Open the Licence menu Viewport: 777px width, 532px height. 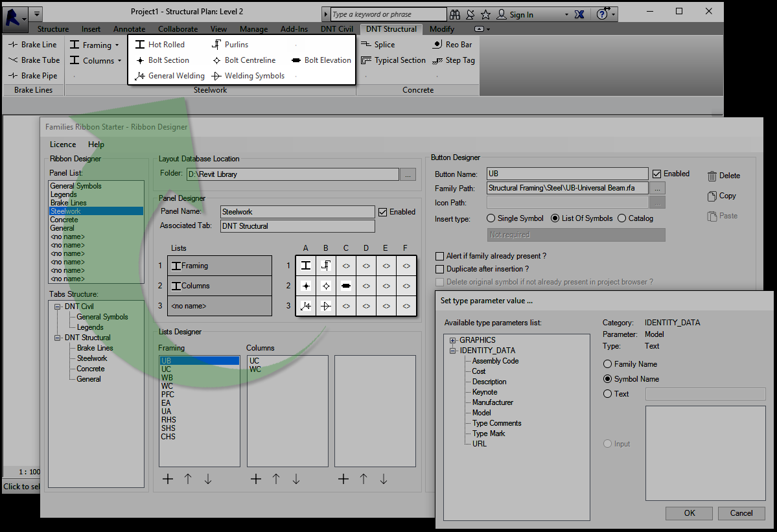(x=62, y=144)
